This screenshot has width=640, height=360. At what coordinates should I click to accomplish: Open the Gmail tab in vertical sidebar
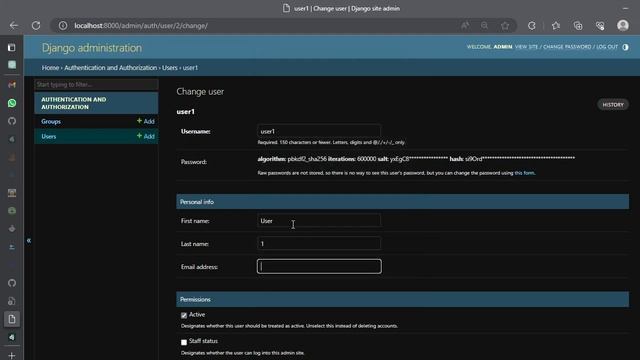[12, 84]
